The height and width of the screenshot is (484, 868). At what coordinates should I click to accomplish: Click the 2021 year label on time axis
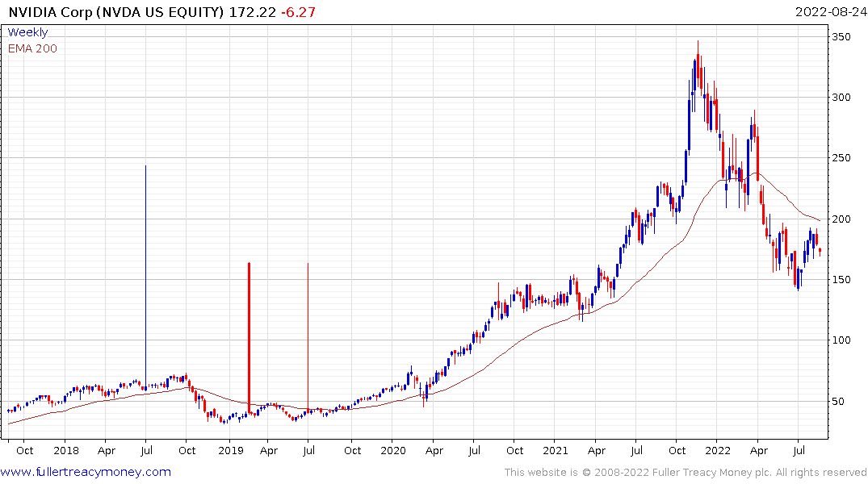click(556, 450)
